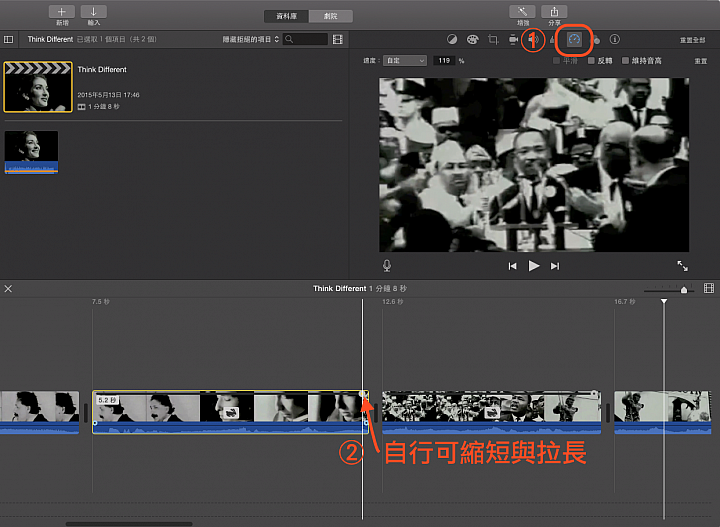Open the speed 自定 dropdown
The height and width of the screenshot is (527, 720).
coord(405,61)
